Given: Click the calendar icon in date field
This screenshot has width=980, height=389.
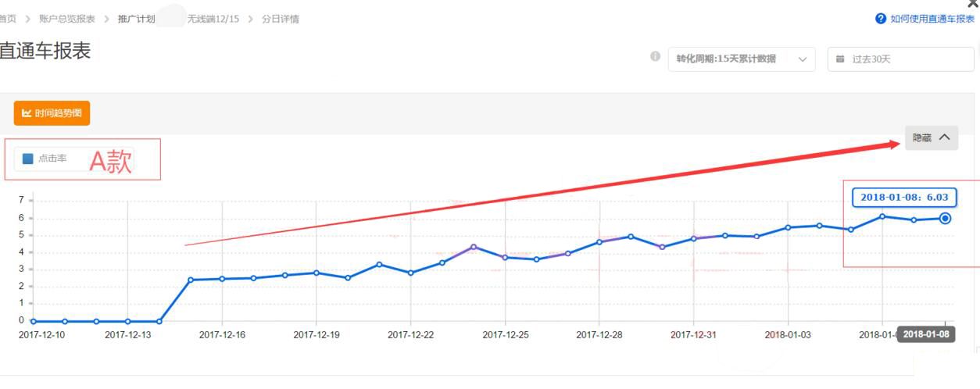Looking at the screenshot, I should tap(840, 59).
